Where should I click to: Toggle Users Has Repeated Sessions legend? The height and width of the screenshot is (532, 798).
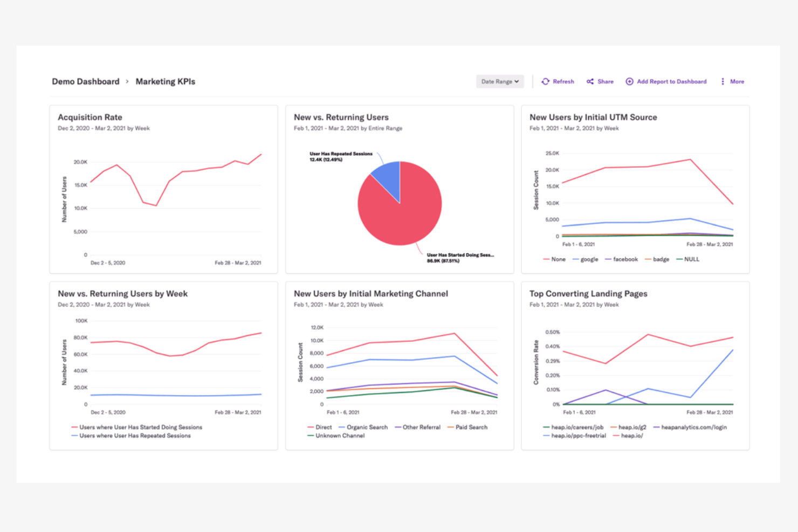click(x=131, y=436)
